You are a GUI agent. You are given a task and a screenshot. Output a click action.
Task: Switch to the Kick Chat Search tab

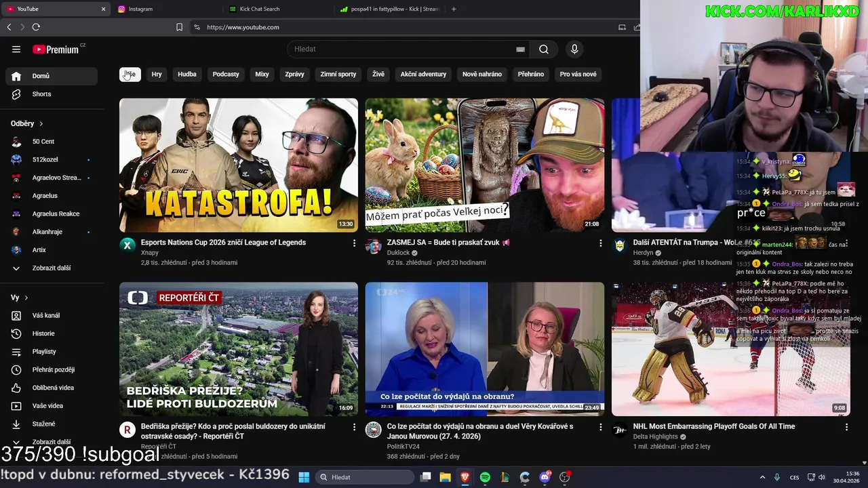tap(278, 9)
